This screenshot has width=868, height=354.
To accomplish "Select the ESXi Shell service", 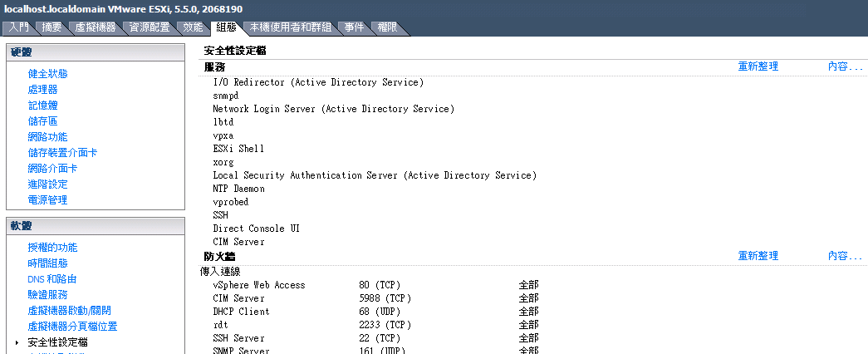I will coord(238,149).
